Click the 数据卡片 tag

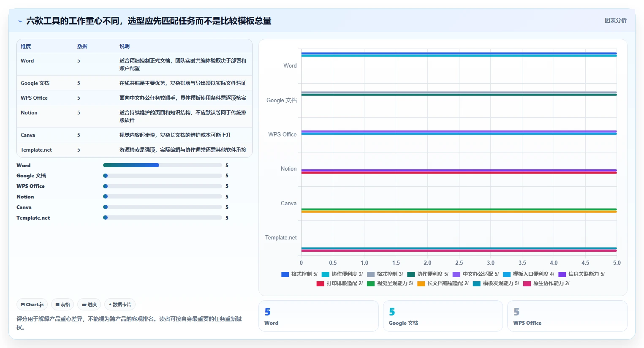tap(120, 304)
